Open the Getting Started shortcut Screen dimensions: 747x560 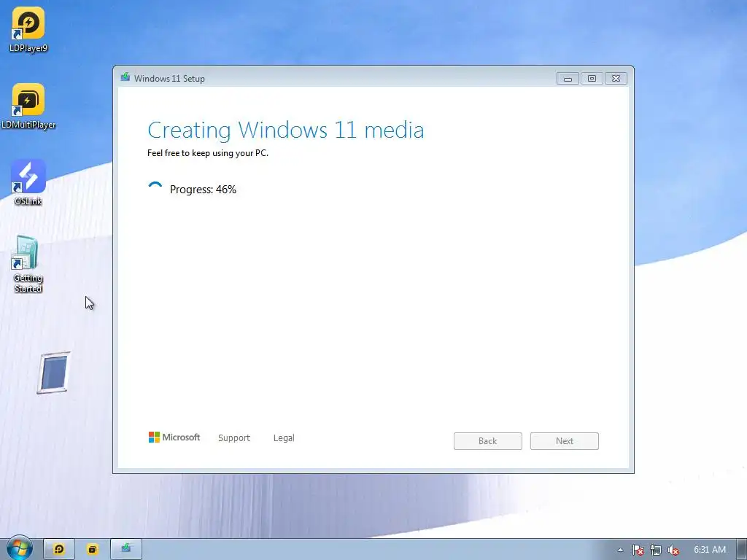pyautogui.click(x=28, y=264)
